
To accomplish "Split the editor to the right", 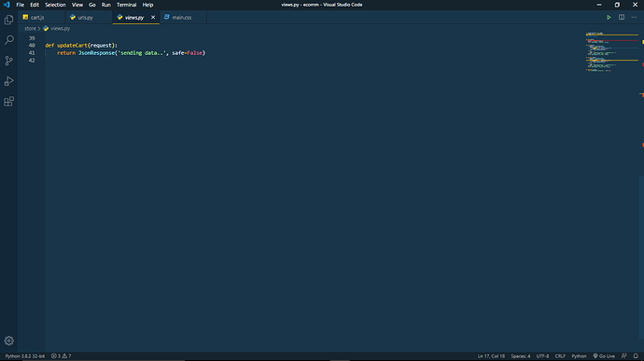I will click(x=622, y=17).
